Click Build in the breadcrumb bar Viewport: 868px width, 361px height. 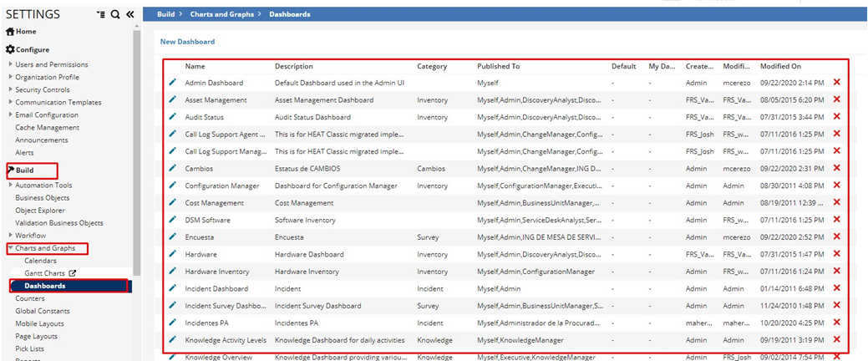pos(165,14)
